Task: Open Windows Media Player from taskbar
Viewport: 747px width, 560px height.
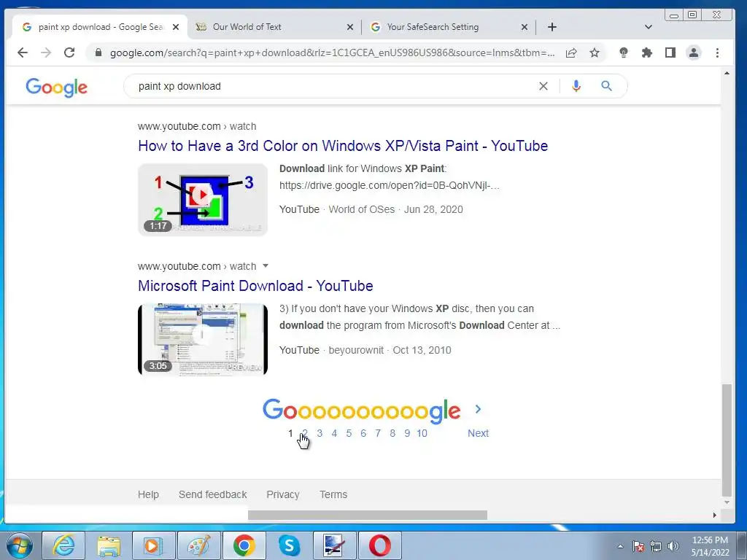Action: (x=153, y=545)
